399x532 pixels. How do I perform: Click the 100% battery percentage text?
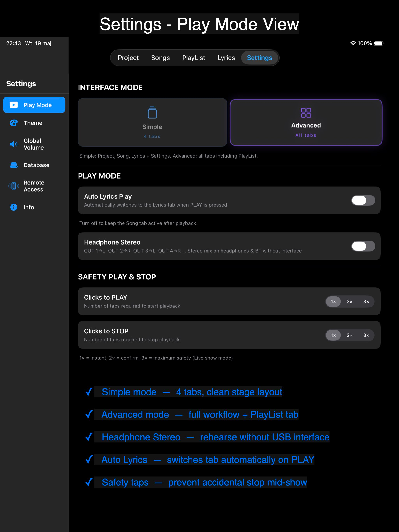pos(365,43)
